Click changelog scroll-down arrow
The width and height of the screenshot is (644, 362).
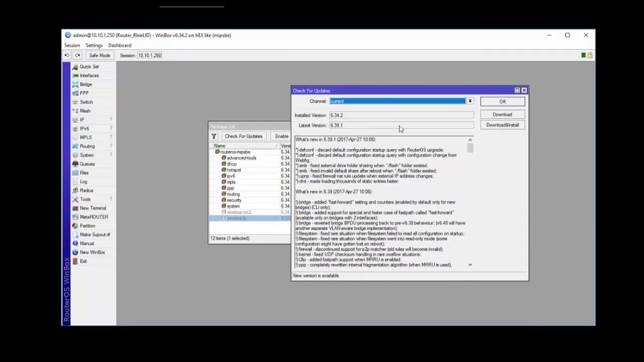tap(470, 265)
